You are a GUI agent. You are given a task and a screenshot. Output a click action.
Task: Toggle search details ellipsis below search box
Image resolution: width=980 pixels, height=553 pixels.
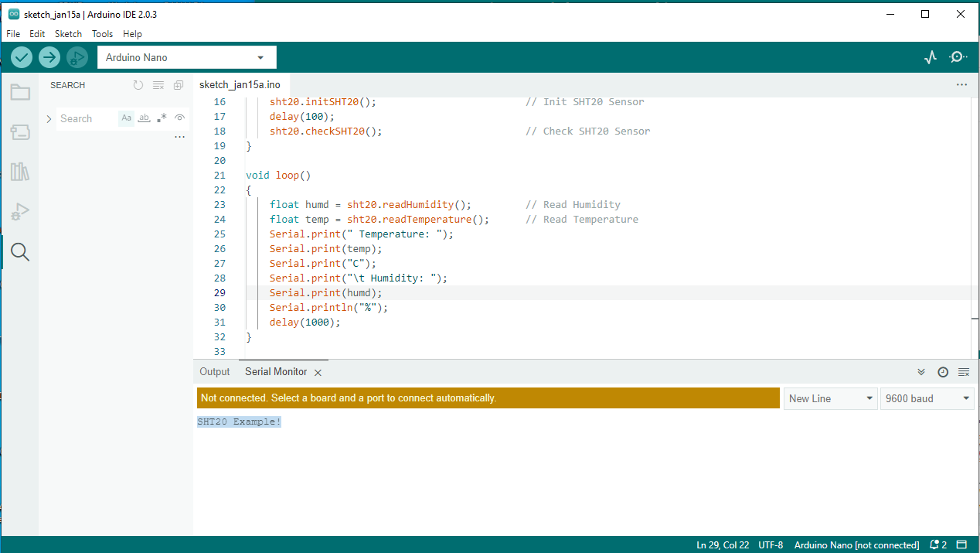[179, 137]
